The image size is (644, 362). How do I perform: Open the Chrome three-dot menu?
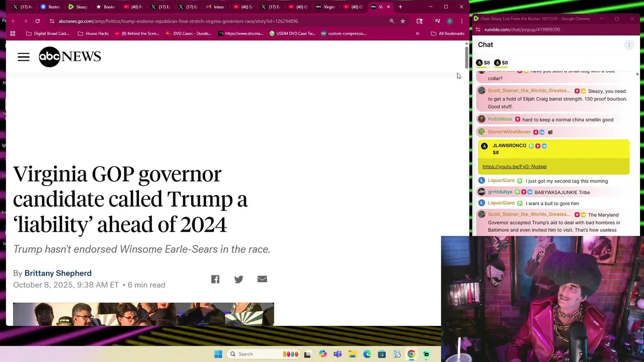tap(461, 21)
